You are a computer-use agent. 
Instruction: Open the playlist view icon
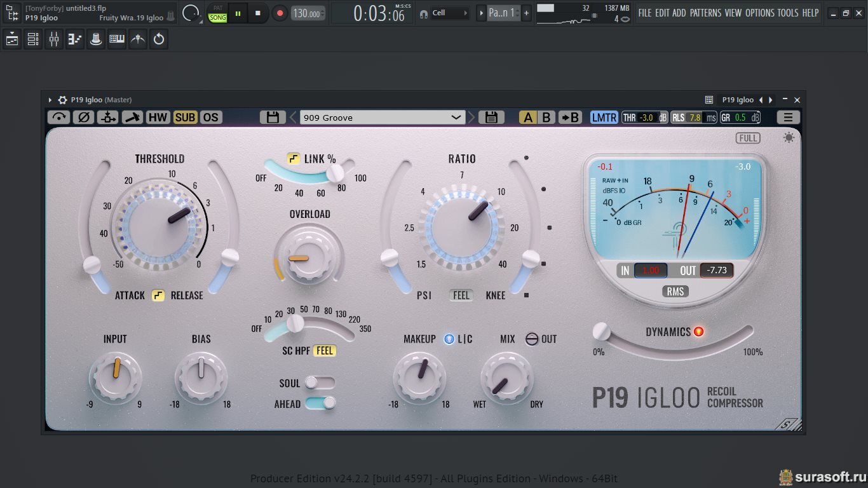12,39
